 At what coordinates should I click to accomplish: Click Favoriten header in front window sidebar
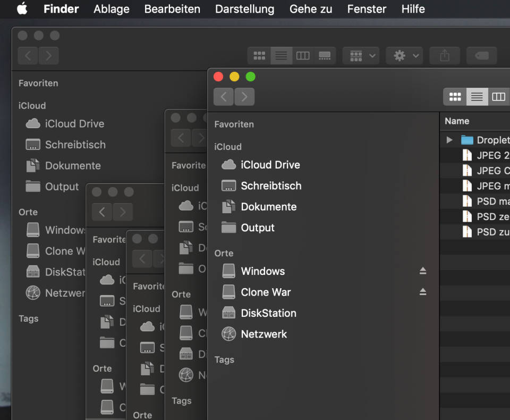[234, 124]
